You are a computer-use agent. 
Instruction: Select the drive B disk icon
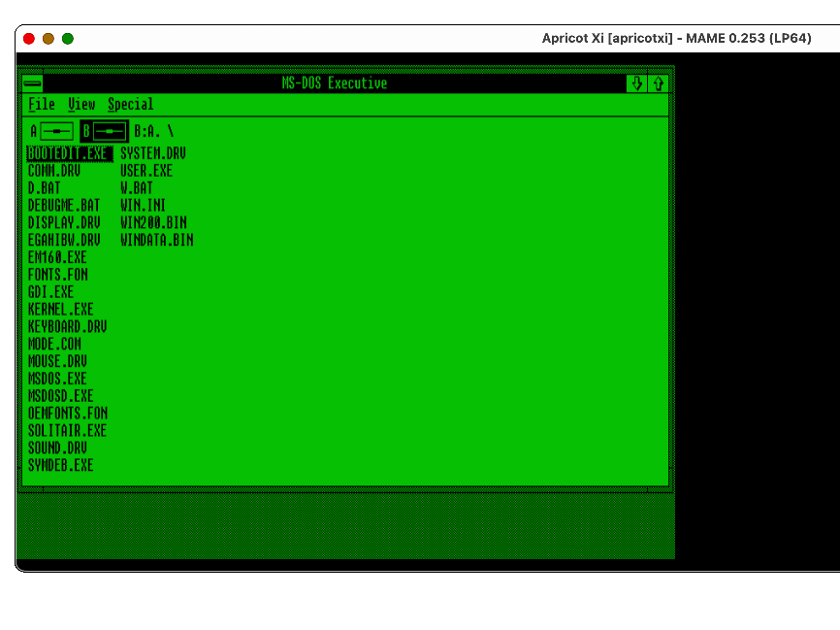[x=109, y=131]
